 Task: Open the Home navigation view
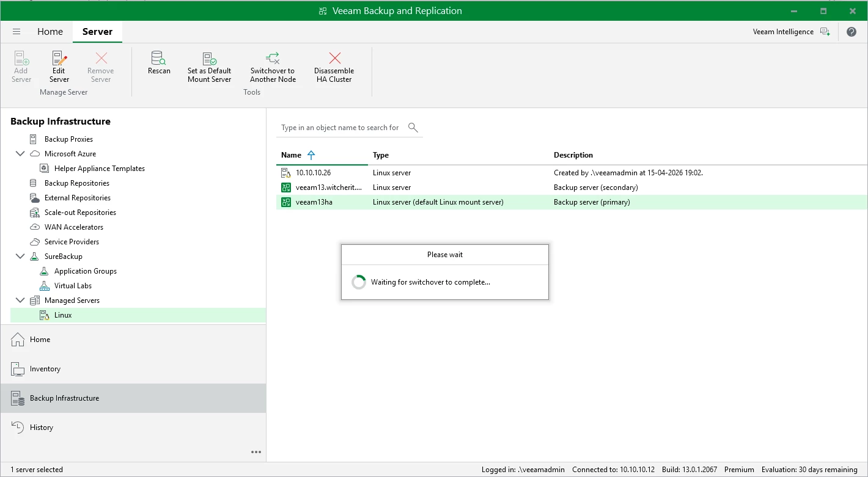(133, 340)
